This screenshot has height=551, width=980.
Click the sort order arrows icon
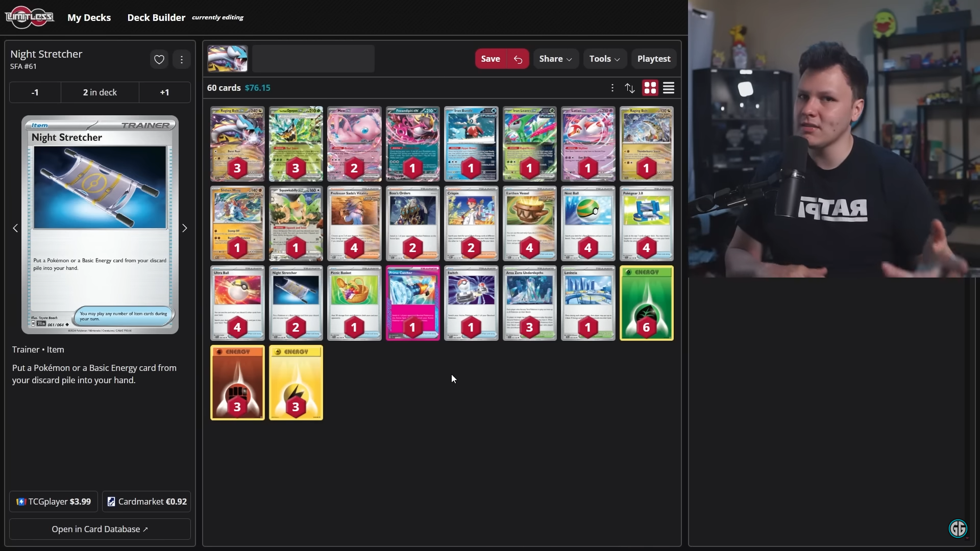coord(630,88)
